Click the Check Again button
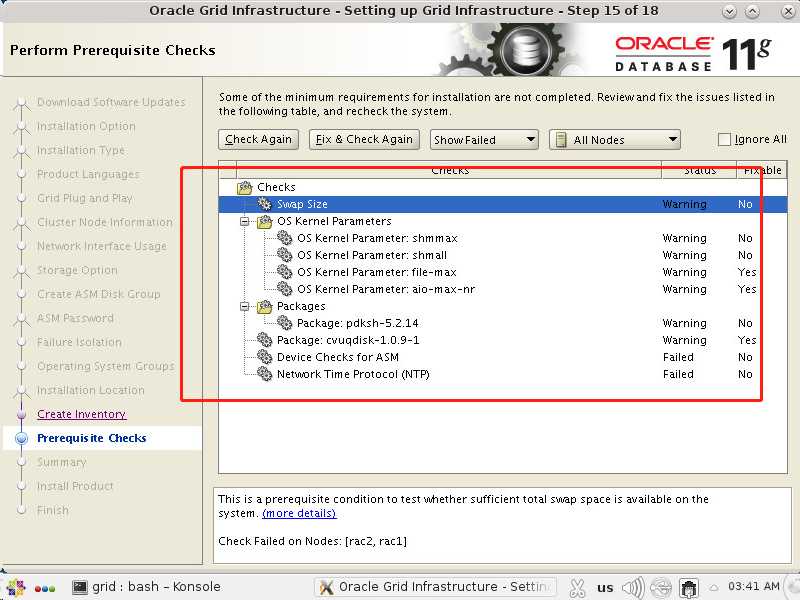 [x=258, y=139]
